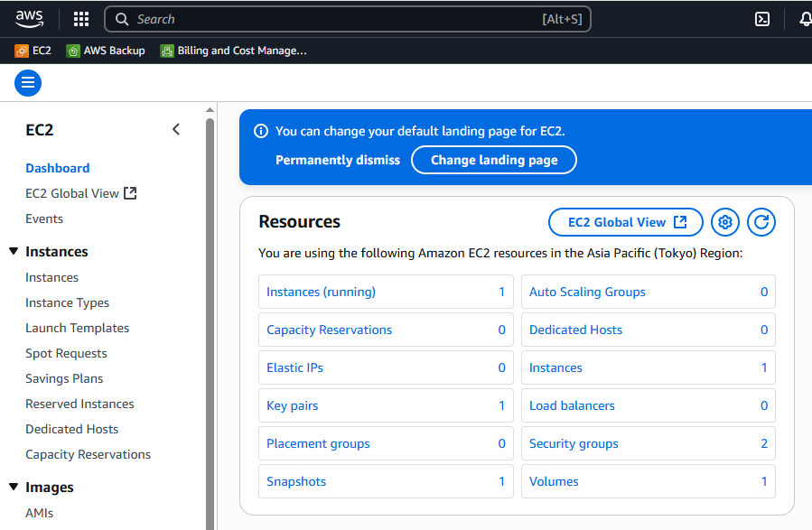Screen dimensions: 812x530
Task: Open the Instances (running) resource link
Action: pos(321,292)
